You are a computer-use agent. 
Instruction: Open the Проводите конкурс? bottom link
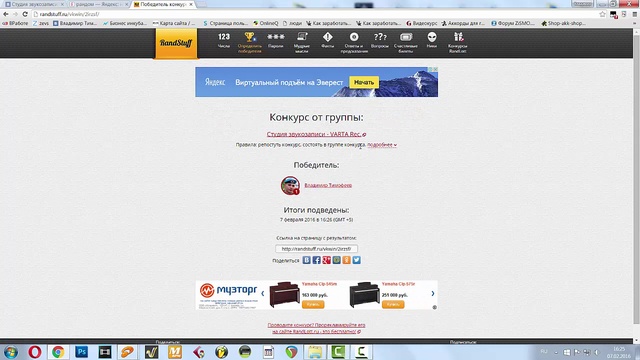coord(316,328)
